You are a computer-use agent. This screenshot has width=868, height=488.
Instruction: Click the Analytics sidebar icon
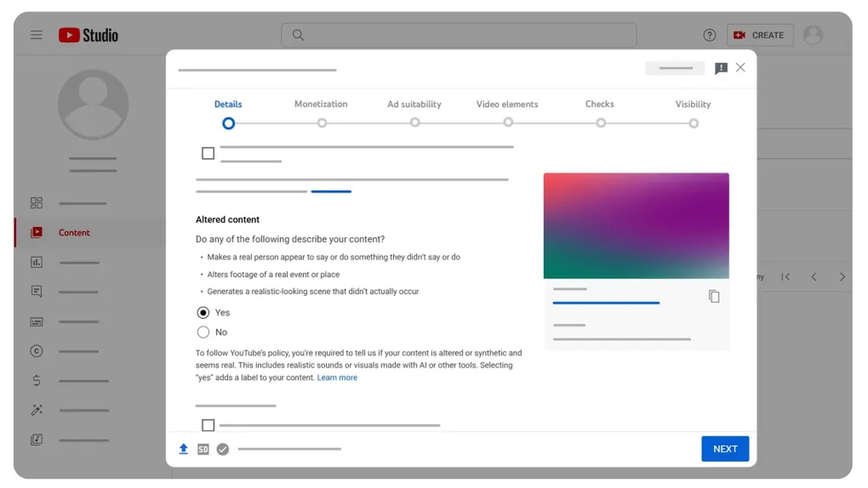(36, 262)
